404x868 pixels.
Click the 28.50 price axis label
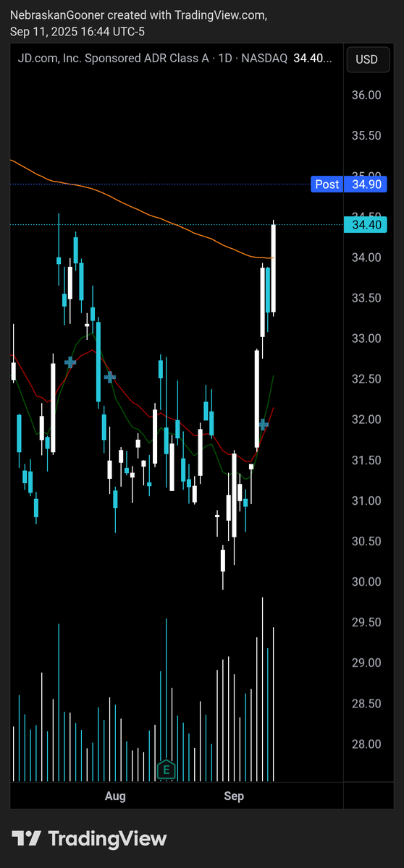pyautogui.click(x=366, y=703)
